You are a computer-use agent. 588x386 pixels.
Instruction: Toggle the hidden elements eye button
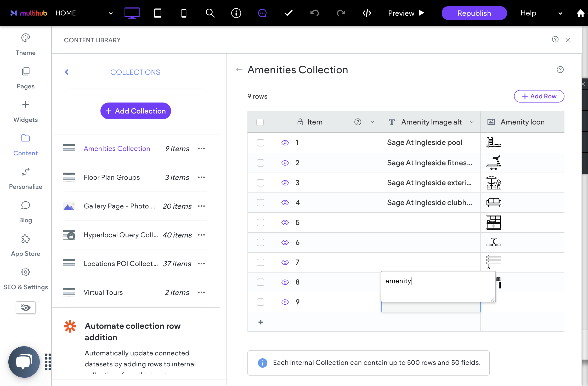[26, 307]
